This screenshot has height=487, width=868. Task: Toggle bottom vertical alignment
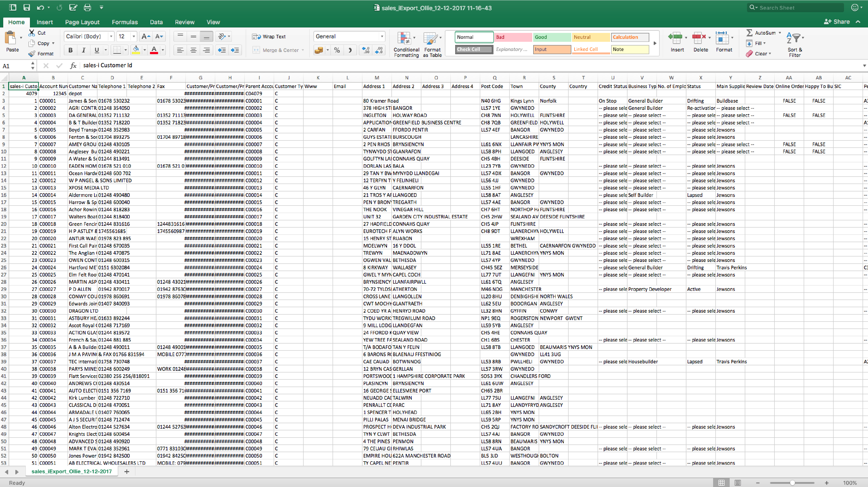(x=206, y=36)
